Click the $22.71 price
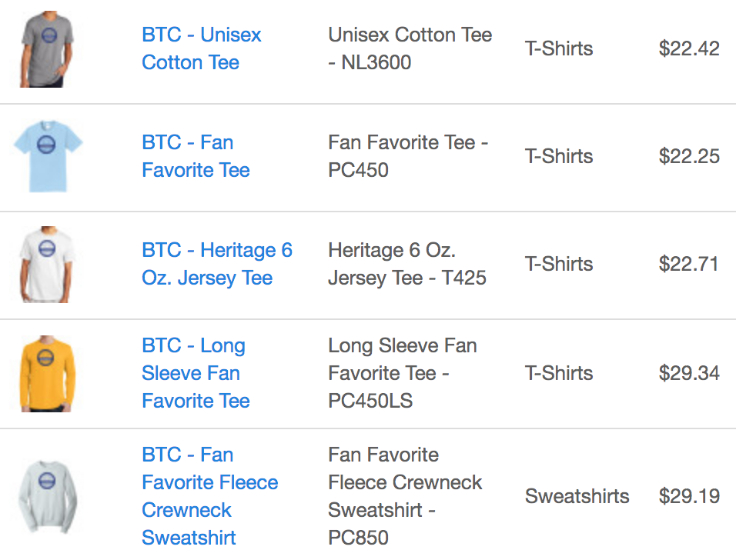736x560 pixels. click(x=689, y=265)
